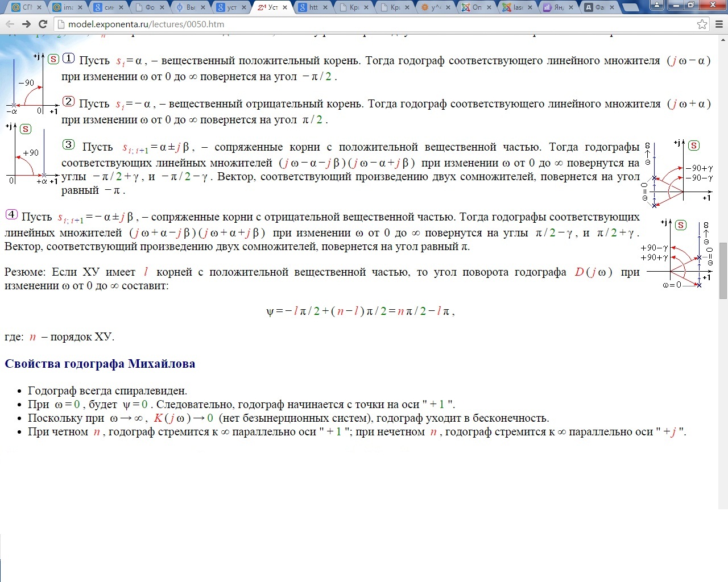Close the 'ima' tab
This screenshot has height=582, width=728.
coord(80,7)
